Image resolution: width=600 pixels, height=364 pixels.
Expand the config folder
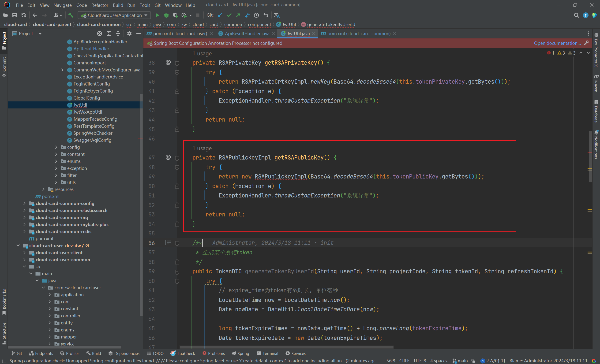click(56, 147)
